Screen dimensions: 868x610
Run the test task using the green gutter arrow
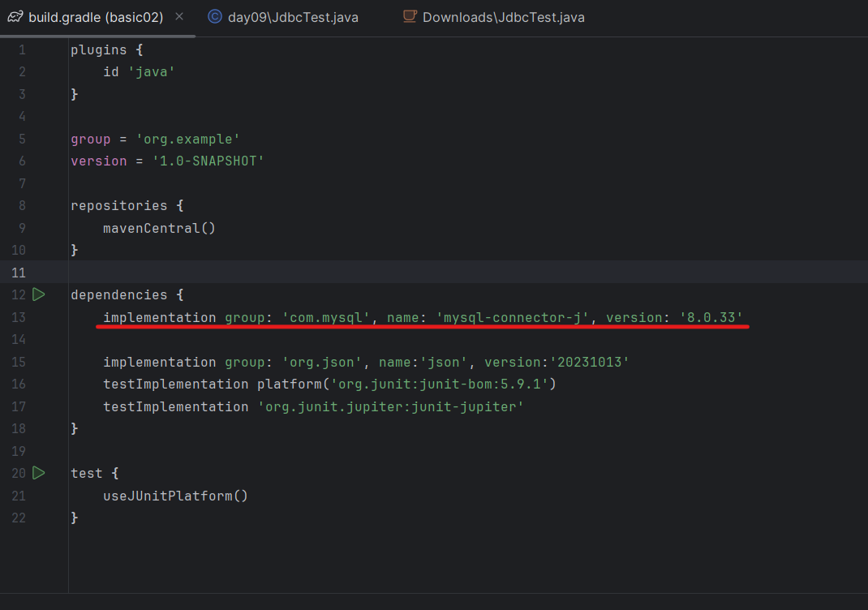click(38, 473)
